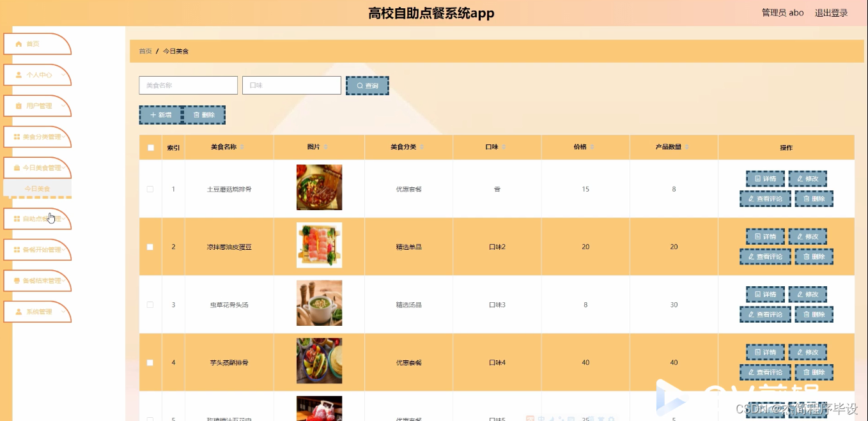Select the person icon on 个人中心
The height and width of the screenshot is (421, 868).
(x=17, y=75)
